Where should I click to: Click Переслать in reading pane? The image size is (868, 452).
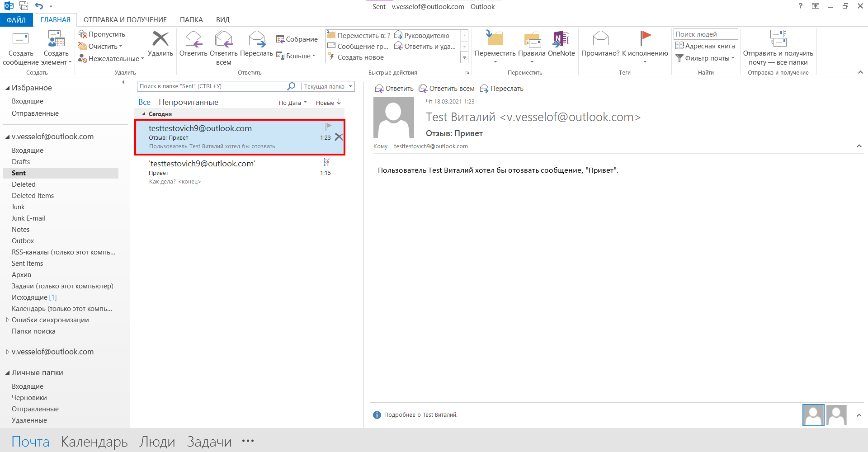point(502,89)
